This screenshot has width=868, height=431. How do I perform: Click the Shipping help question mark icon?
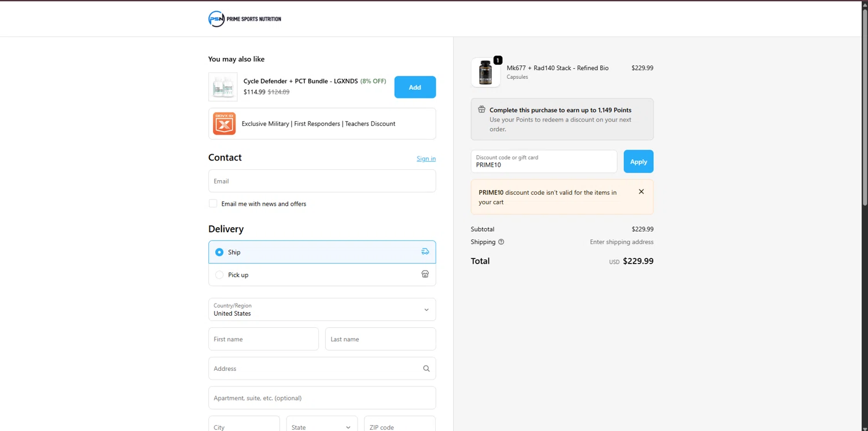[501, 242]
